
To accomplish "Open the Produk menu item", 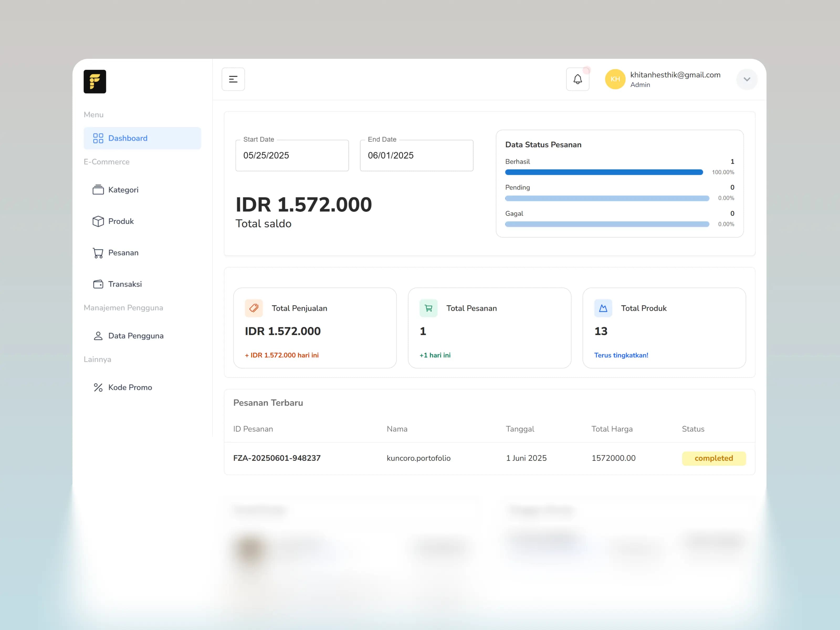I will pyautogui.click(x=142, y=221).
